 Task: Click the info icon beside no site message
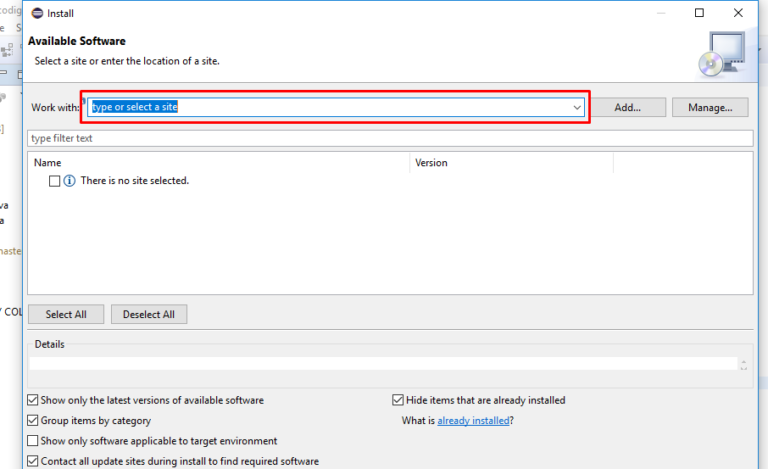click(x=69, y=181)
